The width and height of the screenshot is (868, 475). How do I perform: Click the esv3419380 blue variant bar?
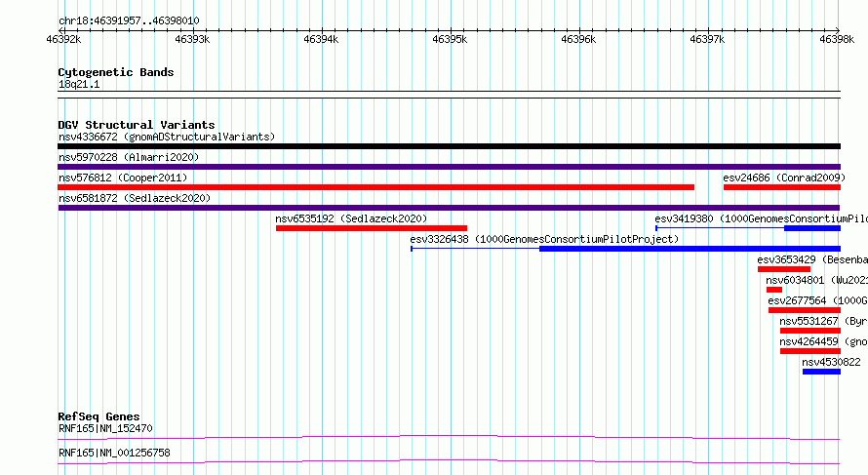(x=812, y=228)
